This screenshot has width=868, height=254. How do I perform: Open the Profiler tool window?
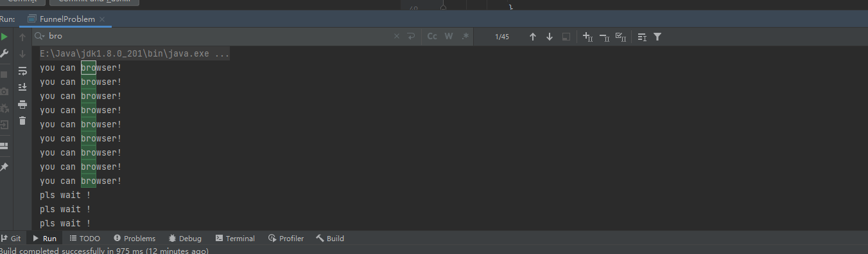[286, 239]
